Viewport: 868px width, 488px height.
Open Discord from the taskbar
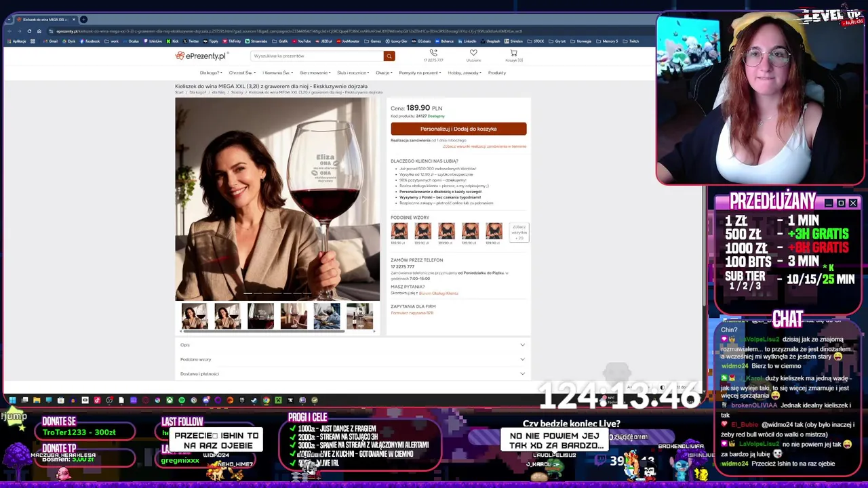tap(206, 400)
